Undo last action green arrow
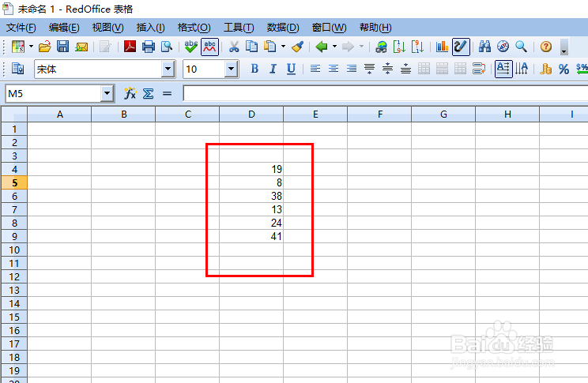Viewport: 588px width, 383px height. [x=322, y=47]
